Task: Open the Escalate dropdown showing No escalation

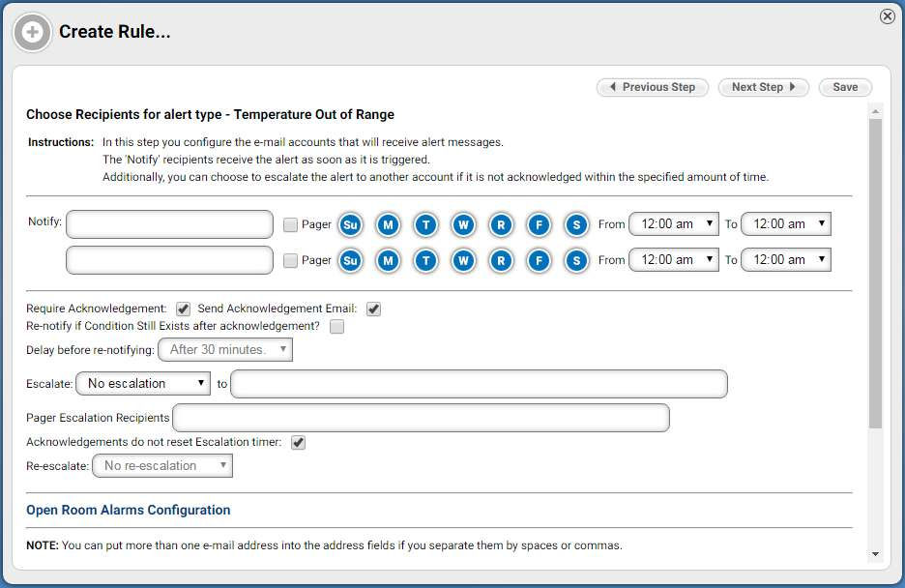Action: [x=144, y=383]
